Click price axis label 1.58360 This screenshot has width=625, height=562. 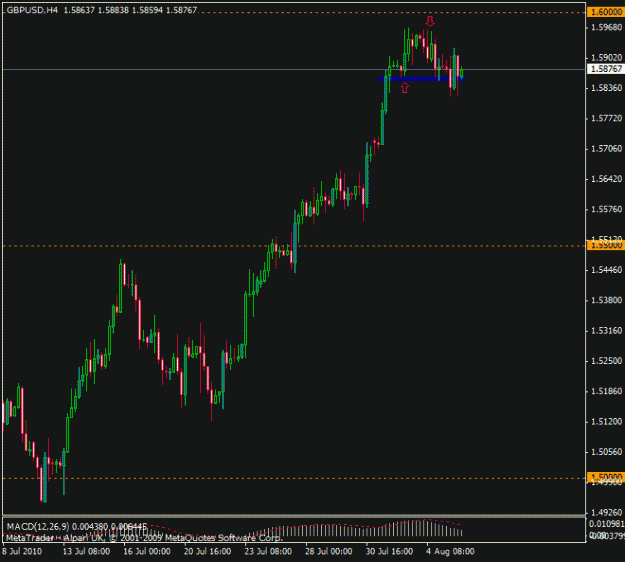click(x=607, y=88)
